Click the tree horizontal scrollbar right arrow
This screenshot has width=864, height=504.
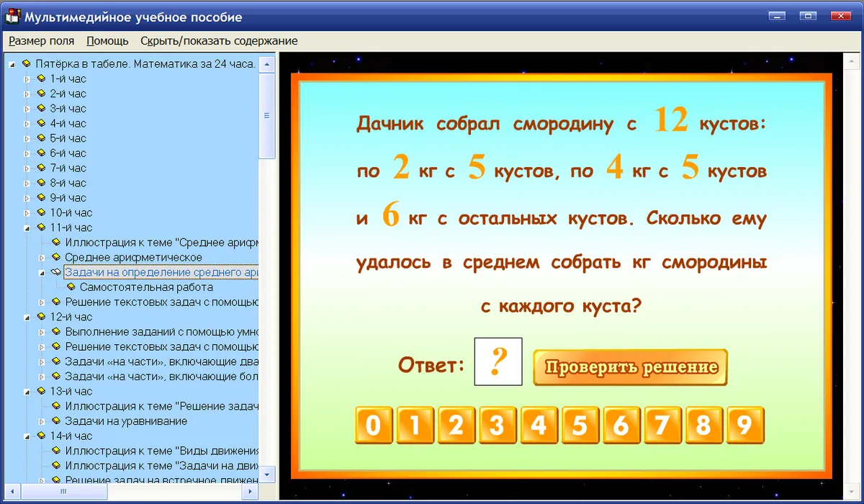pos(251,492)
